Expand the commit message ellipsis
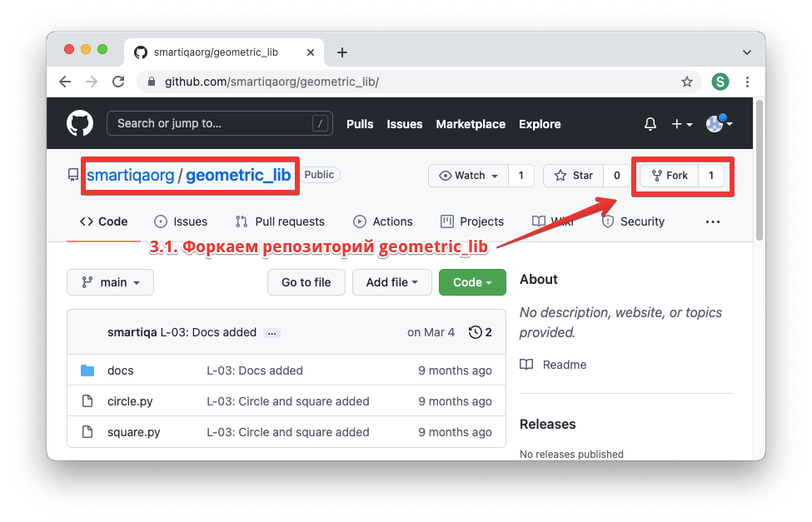Viewport: 812px width, 522px height. click(271, 331)
